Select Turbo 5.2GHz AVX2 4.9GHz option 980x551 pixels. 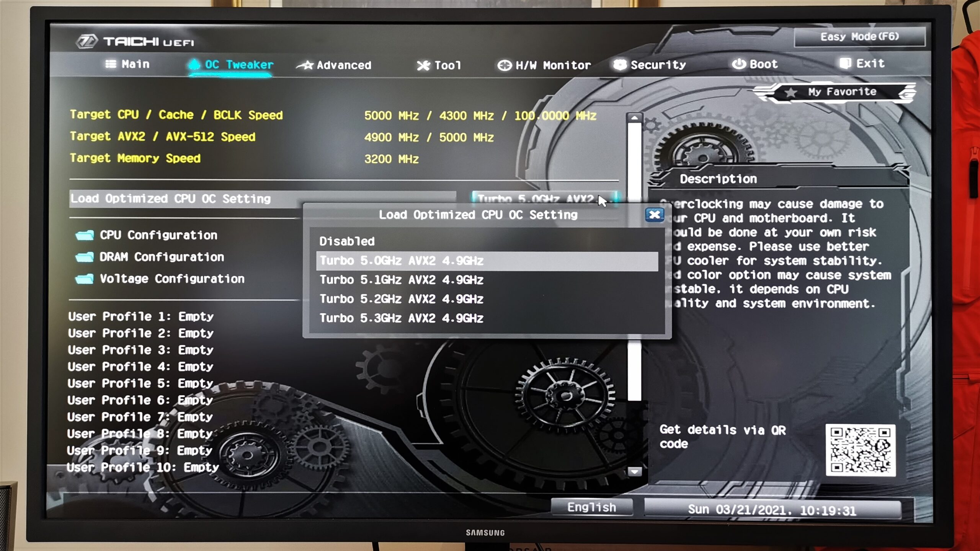401,299
